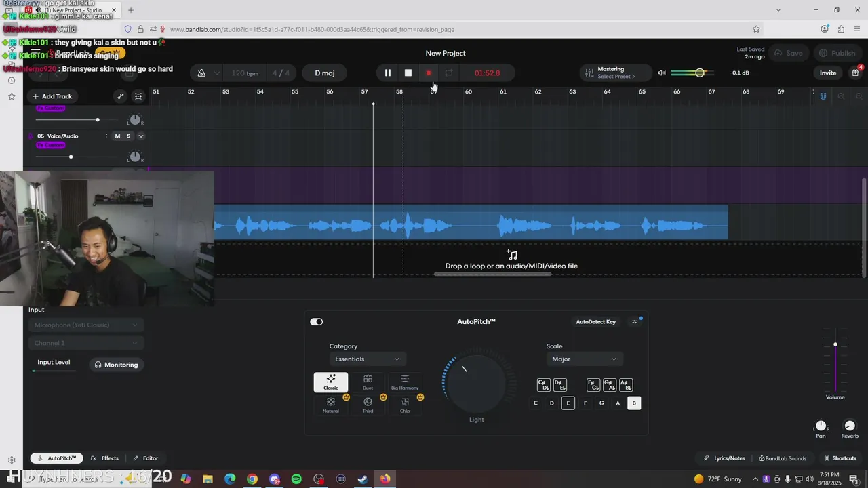Select the F# / Gb key
This screenshot has height=488, width=868.
[x=593, y=385]
